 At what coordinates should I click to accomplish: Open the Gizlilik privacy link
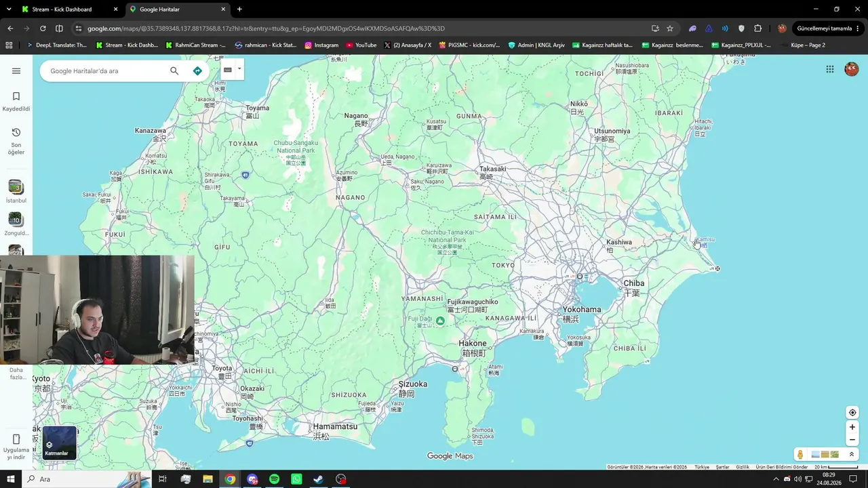[x=743, y=467]
